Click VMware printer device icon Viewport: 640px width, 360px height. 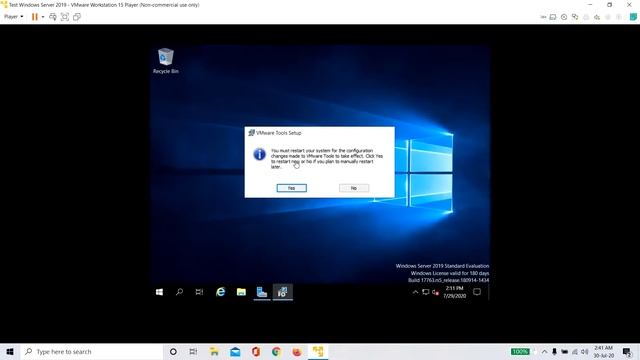(586, 17)
